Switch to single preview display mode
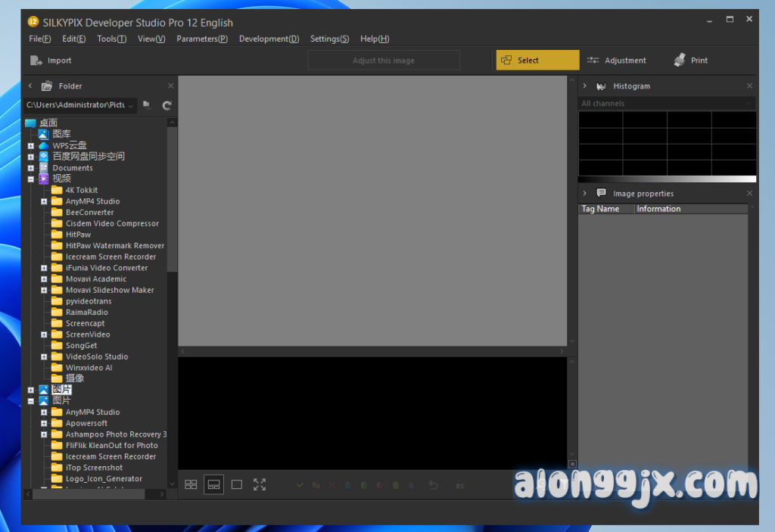775x532 pixels. (x=237, y=484)
